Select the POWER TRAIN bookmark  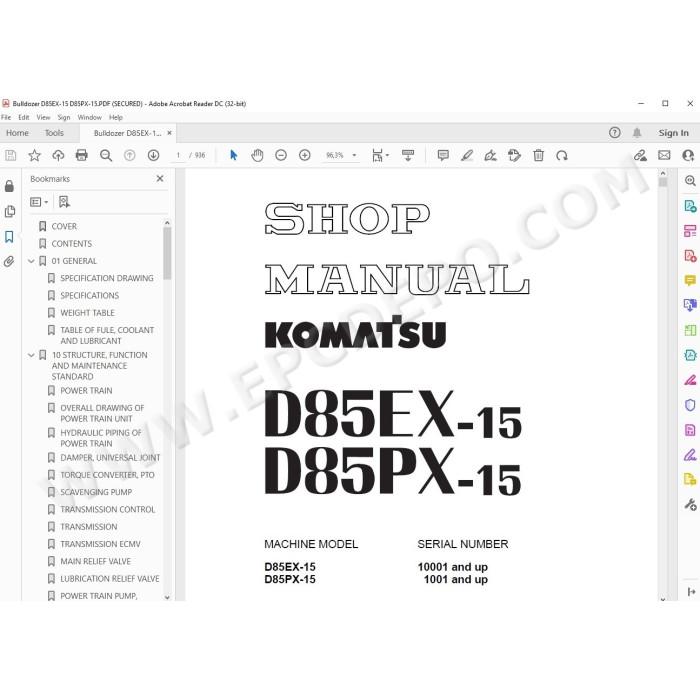86,391
